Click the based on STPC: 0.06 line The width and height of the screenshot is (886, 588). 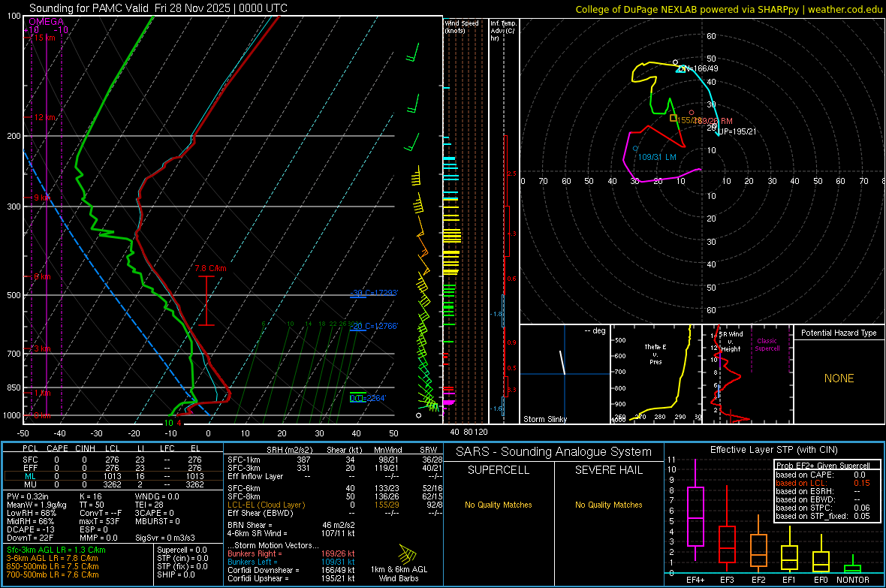pos(823,508)
